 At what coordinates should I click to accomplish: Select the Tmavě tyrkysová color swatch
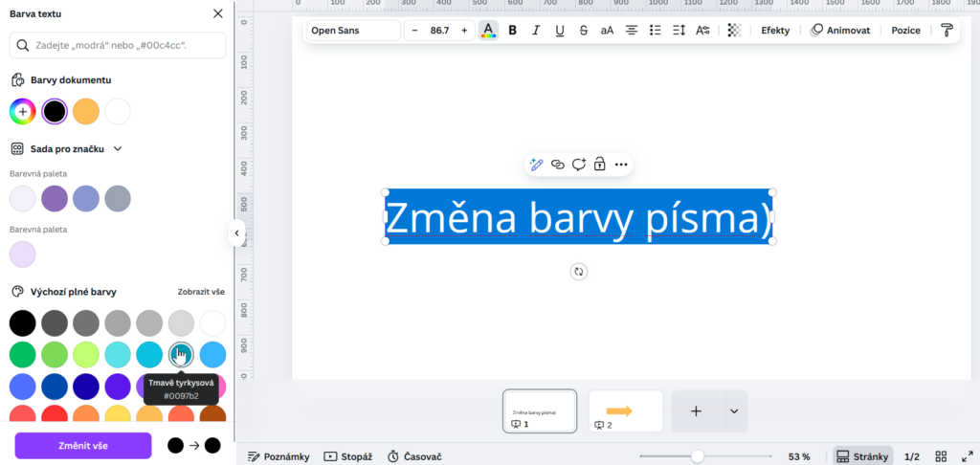pos(180,354)
